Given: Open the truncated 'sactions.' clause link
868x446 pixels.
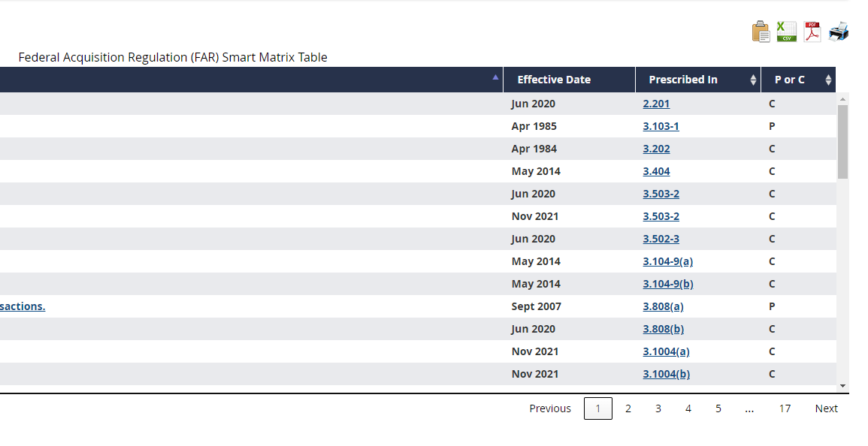Looking at the screenshot, I should pos(23,306).
